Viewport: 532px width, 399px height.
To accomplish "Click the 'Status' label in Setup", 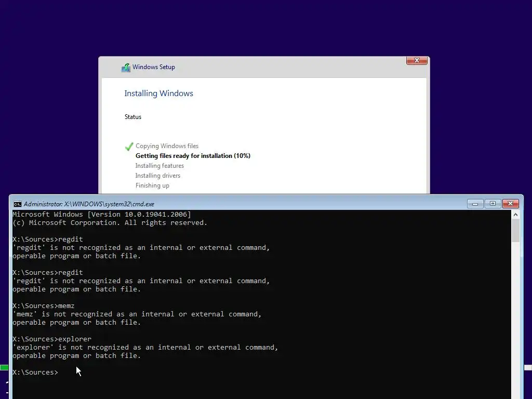I will 132,117.
